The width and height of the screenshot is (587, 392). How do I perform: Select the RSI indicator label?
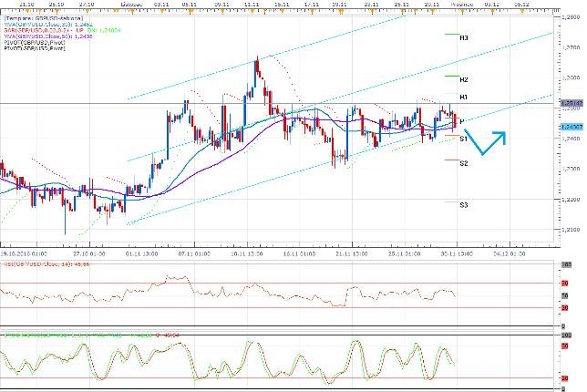pyautogui.click(x=46, y=264)
